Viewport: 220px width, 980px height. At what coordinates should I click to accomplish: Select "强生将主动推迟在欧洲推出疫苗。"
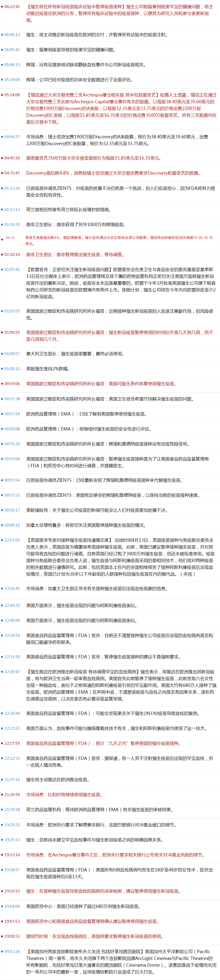(x=58, y=780)
